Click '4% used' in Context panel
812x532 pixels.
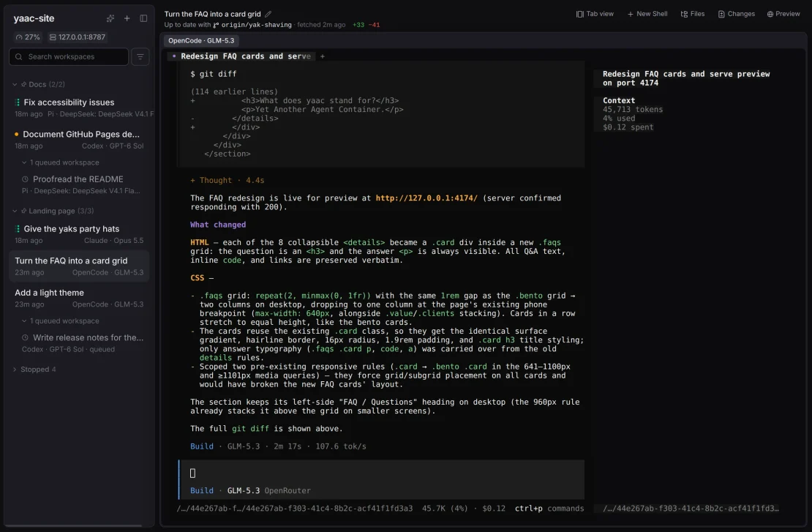pyautogui.click(x=618, y=118)
